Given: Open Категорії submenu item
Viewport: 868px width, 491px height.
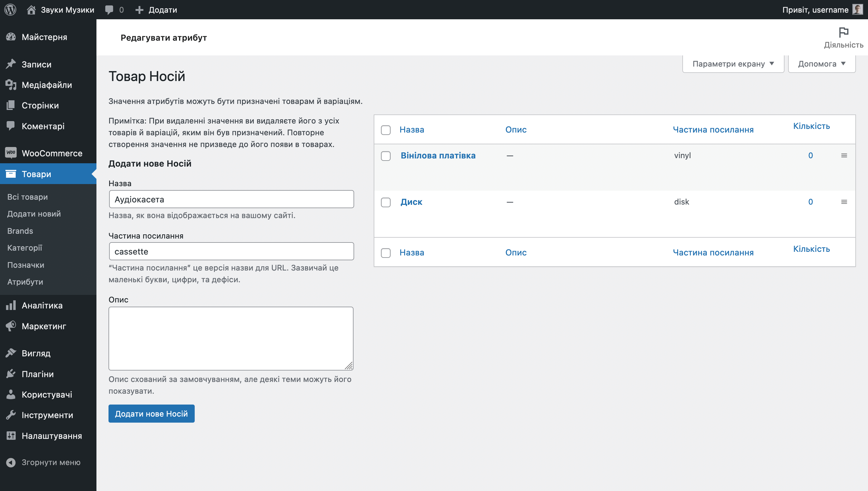Looking at the screenshot, I should coord(25,248).
